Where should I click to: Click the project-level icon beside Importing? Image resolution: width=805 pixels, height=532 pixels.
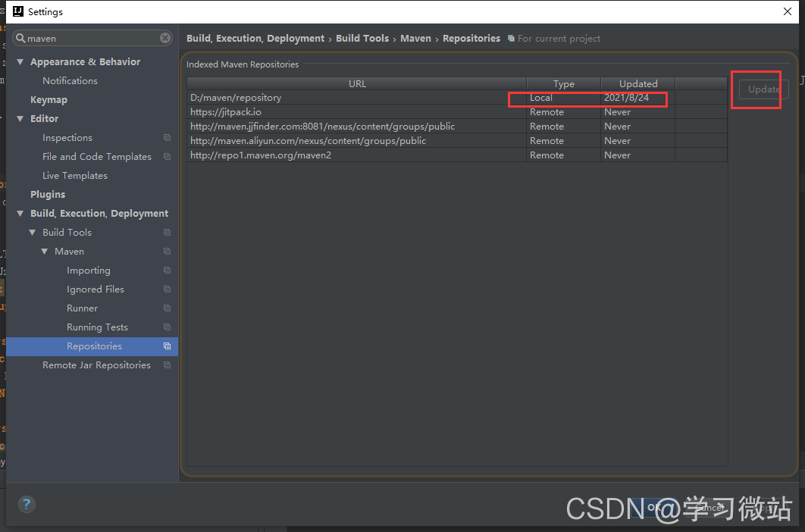pos(167,270)
